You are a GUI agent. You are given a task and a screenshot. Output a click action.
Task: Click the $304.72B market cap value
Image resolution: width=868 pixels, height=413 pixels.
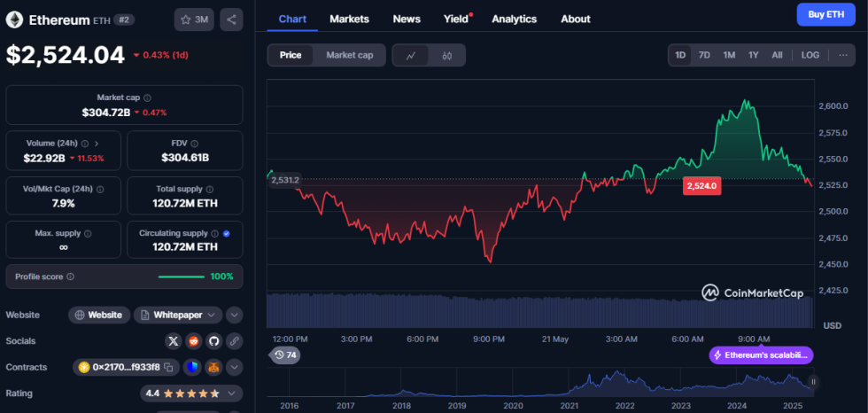point(106,113)
